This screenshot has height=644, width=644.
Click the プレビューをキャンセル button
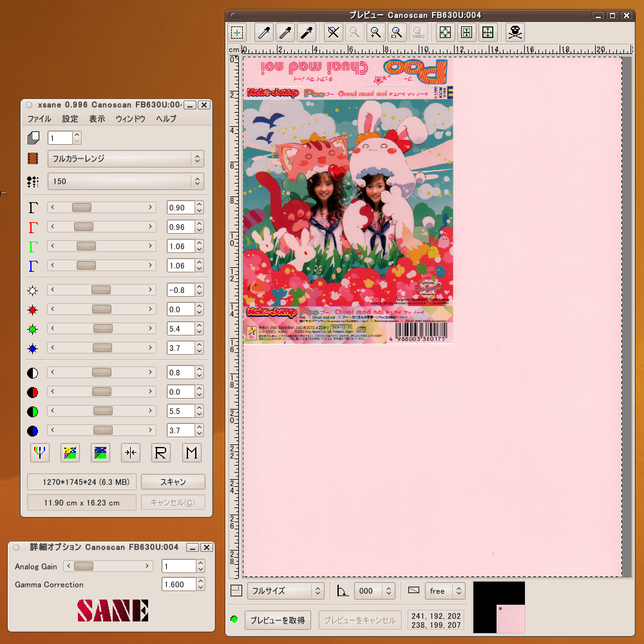(x=360, y=620)
